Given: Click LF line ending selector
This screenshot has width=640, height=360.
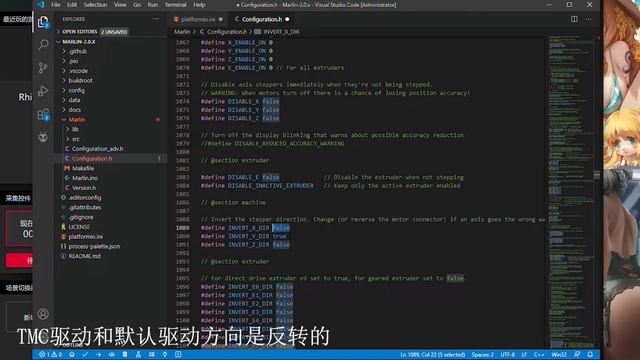Looking at the screenshot, I should point(524,355).
